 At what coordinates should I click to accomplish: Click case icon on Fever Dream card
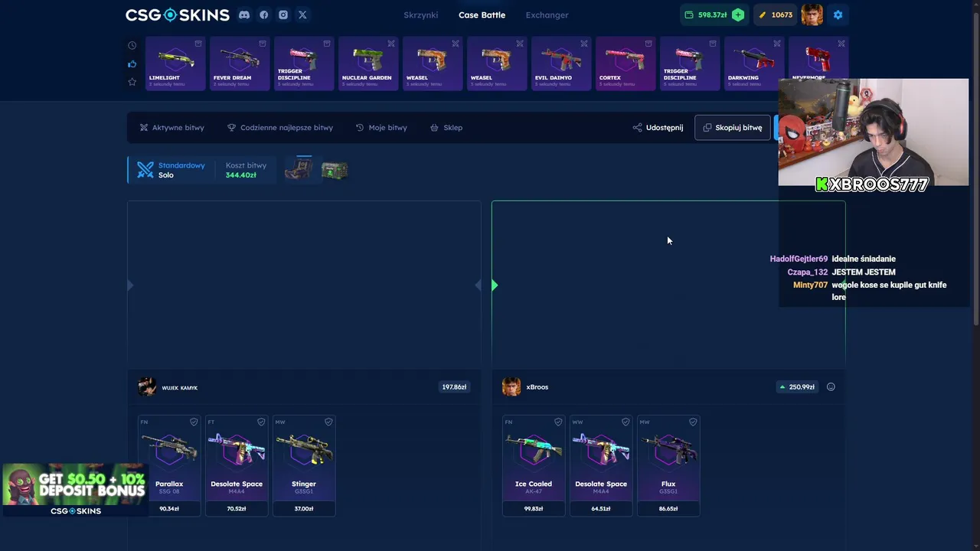click(263, 44)
